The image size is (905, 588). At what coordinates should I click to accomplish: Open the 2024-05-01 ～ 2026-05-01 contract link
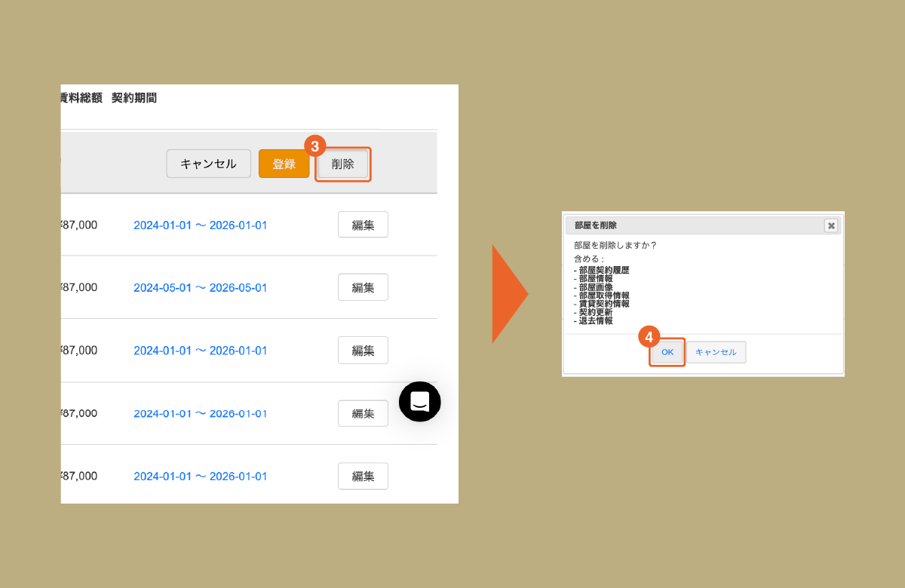[200, 288]
